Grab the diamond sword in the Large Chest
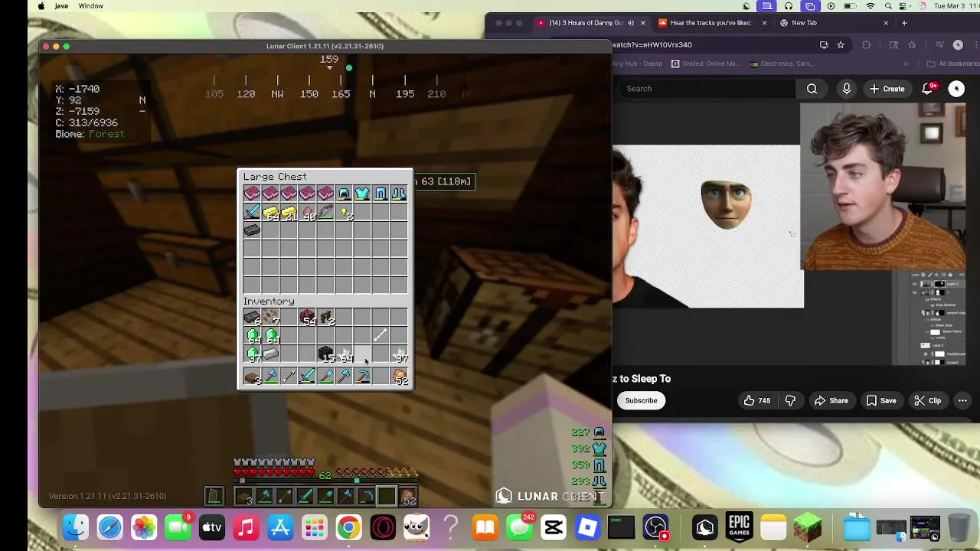 coord(252,213)
